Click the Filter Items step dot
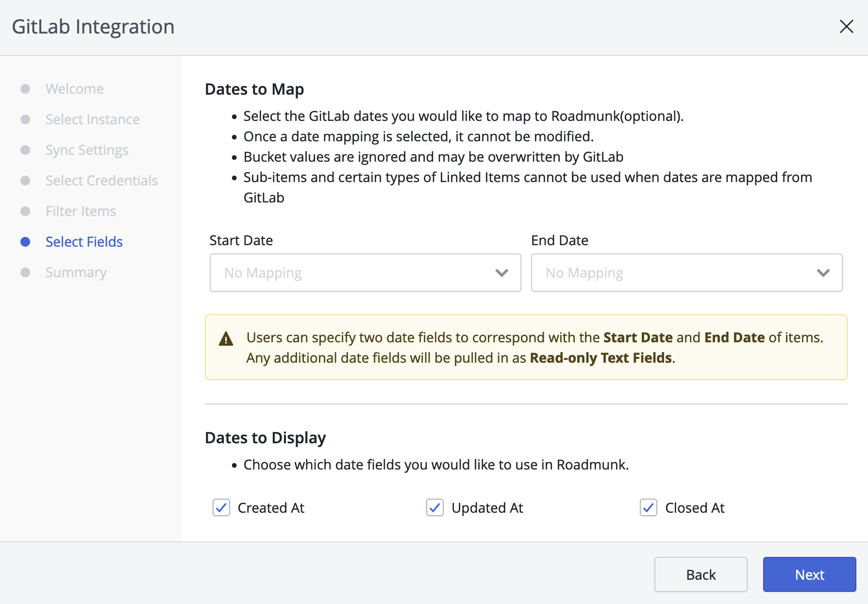Image resolution: width=868 pixels, height=604 pixels. pos(25,211)
